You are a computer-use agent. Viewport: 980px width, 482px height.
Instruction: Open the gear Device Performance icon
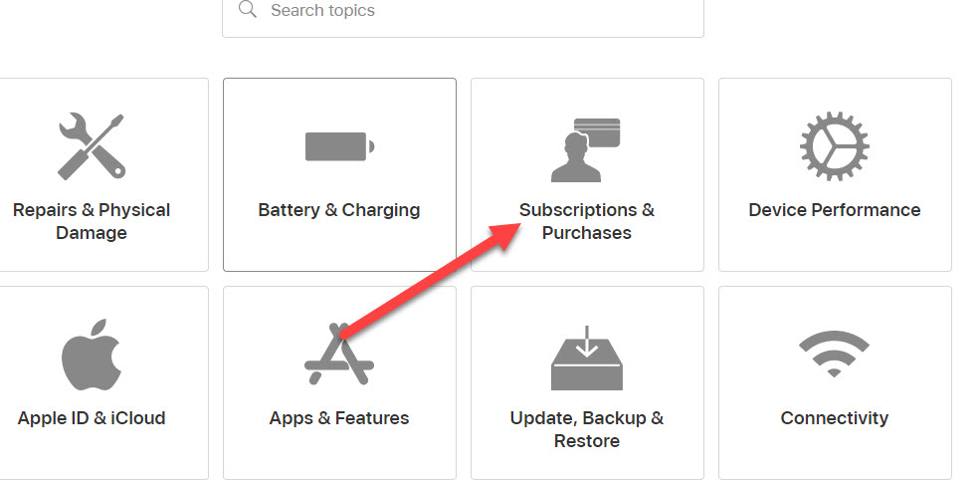point(835,146)
